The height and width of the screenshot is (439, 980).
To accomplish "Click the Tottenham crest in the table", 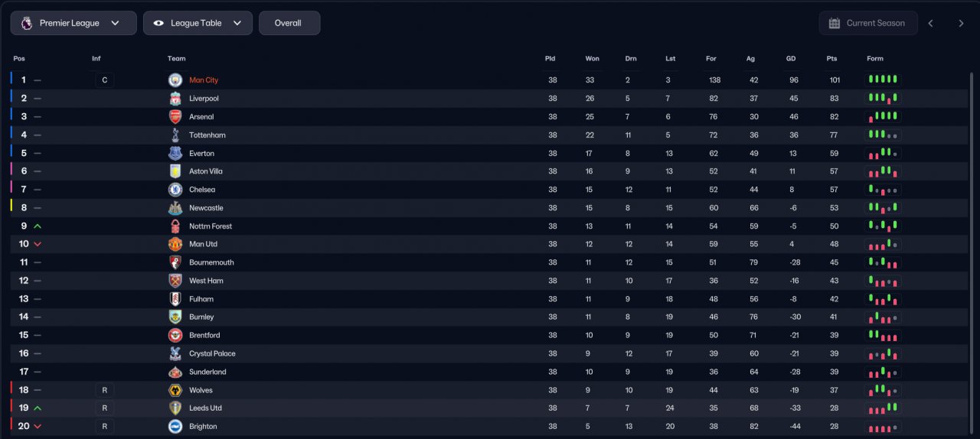I will (175, 135).
